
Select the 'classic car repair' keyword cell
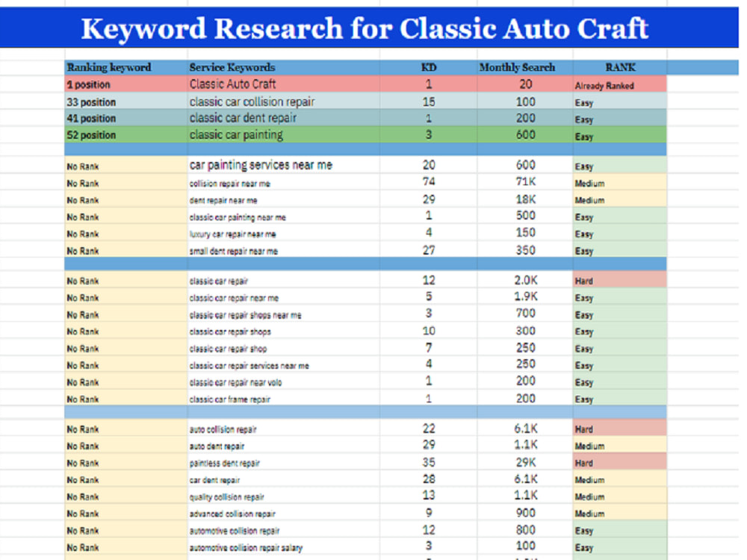tap(284, 281)
